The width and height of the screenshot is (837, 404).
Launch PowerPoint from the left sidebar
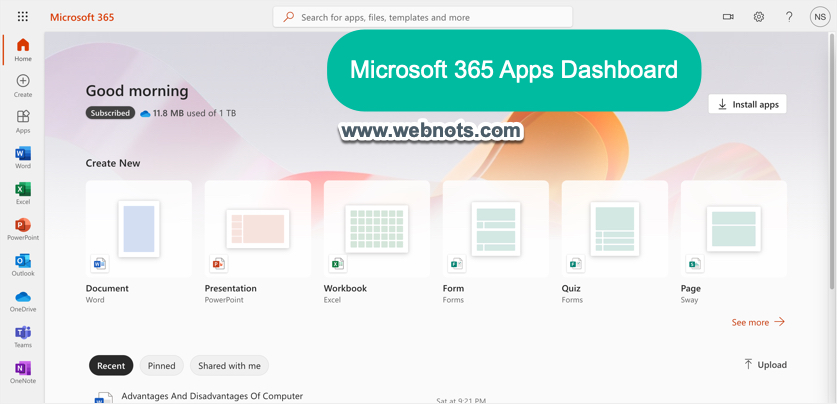pyautogui.click(x=23, y=228)
